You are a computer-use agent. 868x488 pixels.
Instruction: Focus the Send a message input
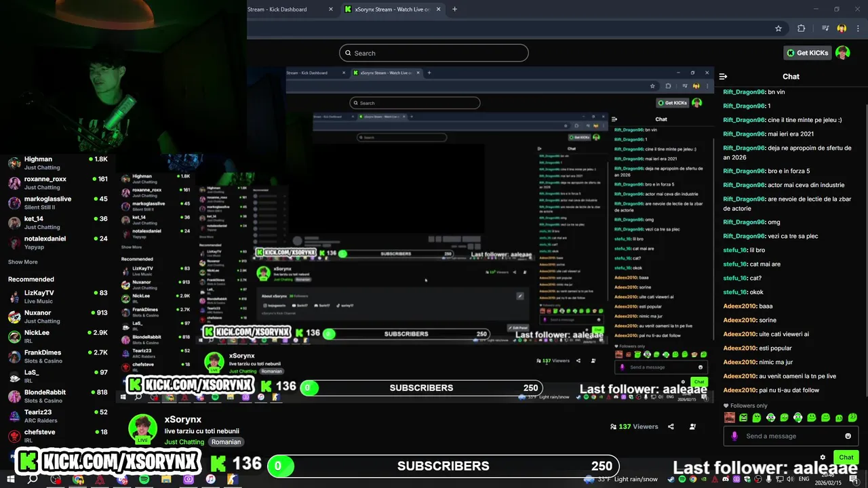point(791,436)
